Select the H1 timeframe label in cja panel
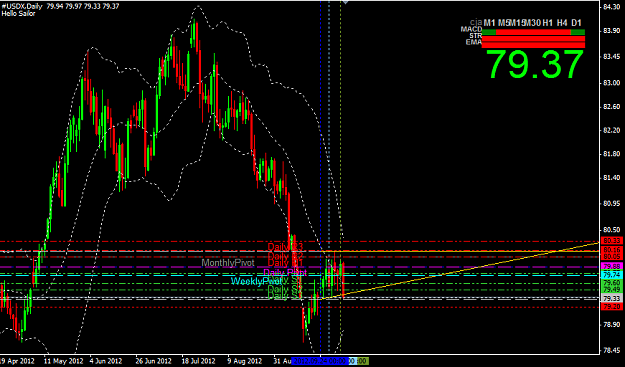The image size is (625, 367). coord(548,23)
